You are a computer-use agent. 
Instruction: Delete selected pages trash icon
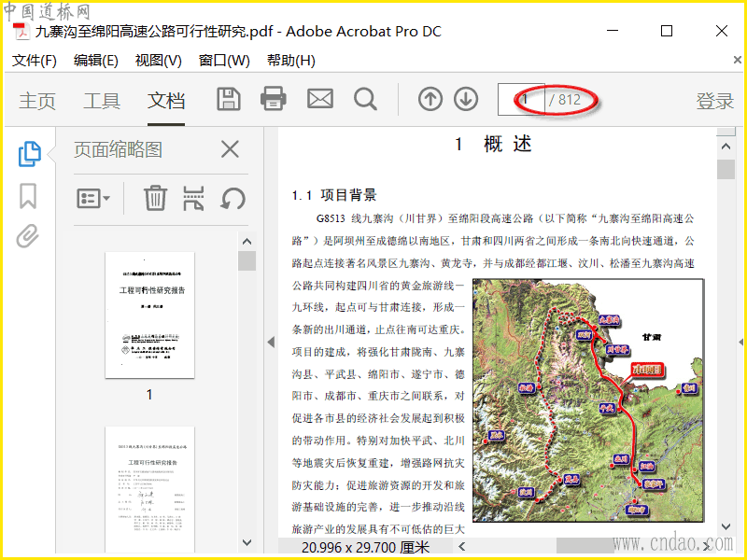coord(155,198)
